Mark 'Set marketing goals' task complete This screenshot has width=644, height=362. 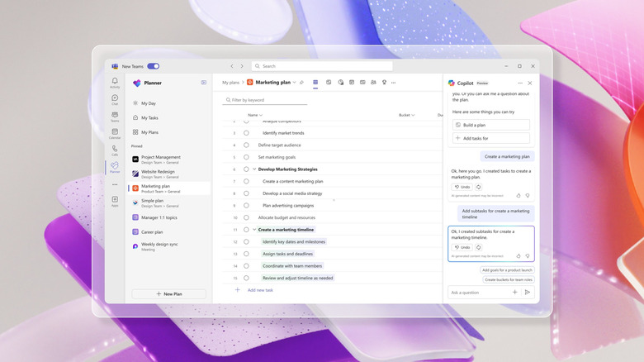click(246, 156)
